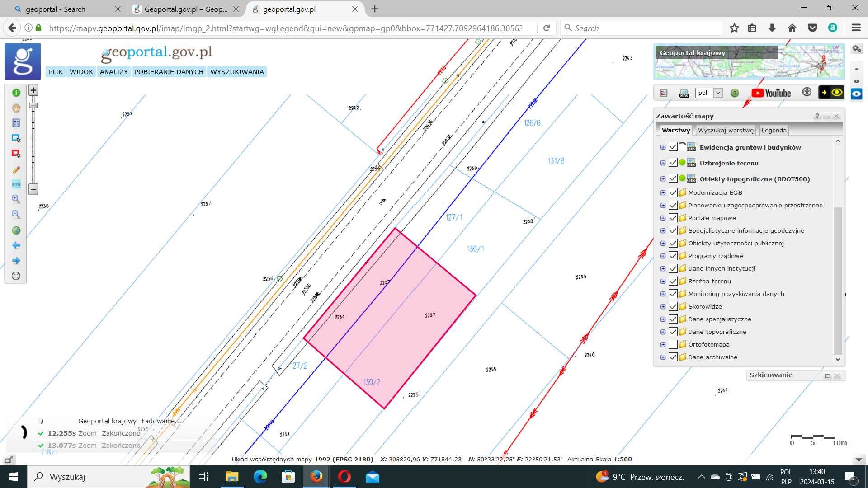Image resolution: width=868 pixels, height=488 pixels.
Task: Click help question mark in Zawartość mapy panel
Action: [x=817, y=116]
